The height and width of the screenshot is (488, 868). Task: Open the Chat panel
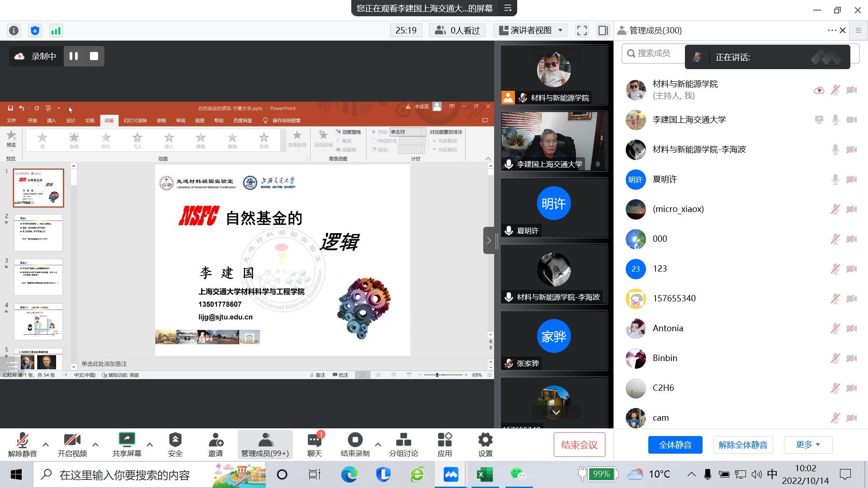(314, 444)
